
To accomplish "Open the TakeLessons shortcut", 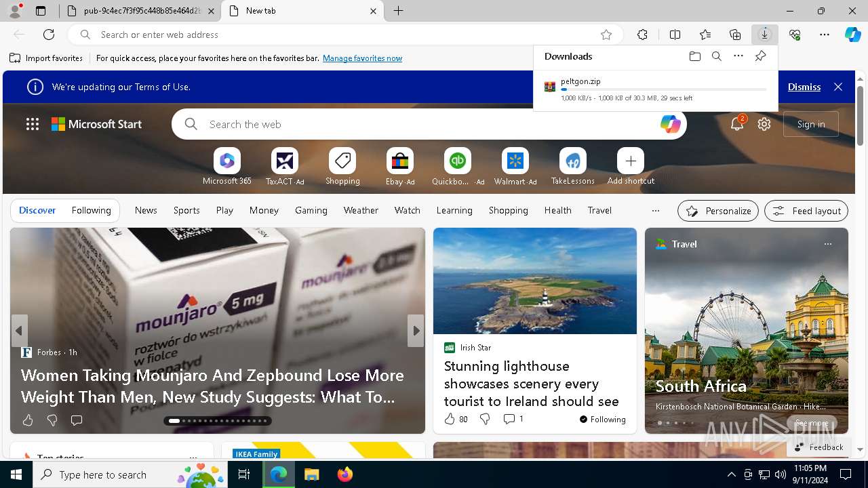I will coord(573,167).
